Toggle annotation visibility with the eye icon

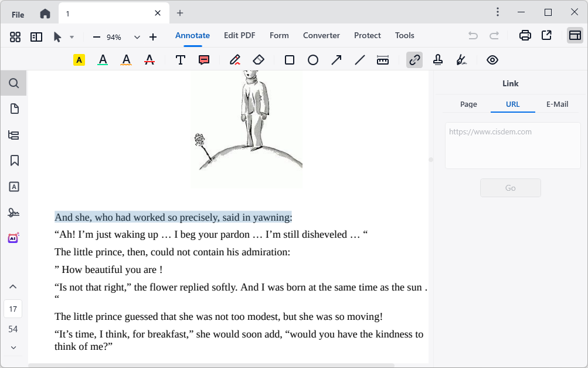tap(492, 59)
